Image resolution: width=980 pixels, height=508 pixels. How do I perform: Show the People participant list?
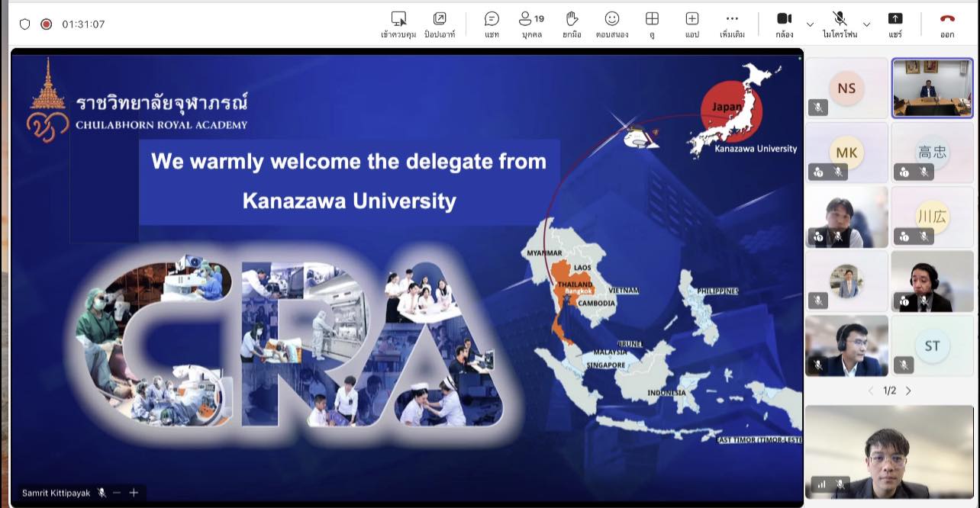[x=531, y=24]
